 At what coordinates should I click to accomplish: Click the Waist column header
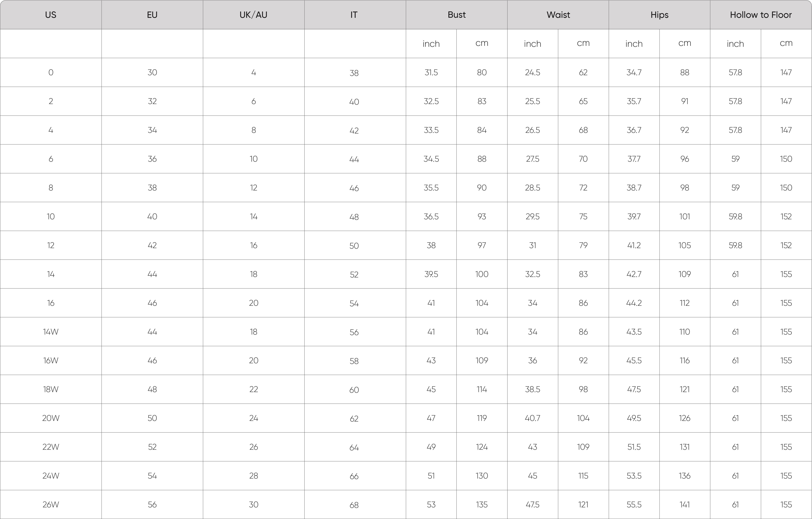point(558,15)
